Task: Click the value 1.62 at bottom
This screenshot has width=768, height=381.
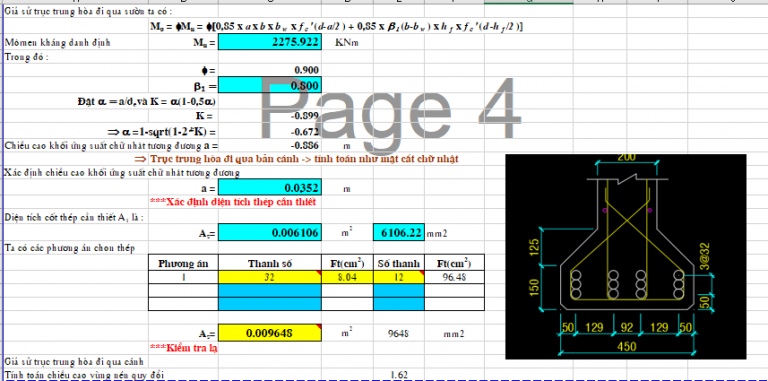Action: tap(399, 375)
